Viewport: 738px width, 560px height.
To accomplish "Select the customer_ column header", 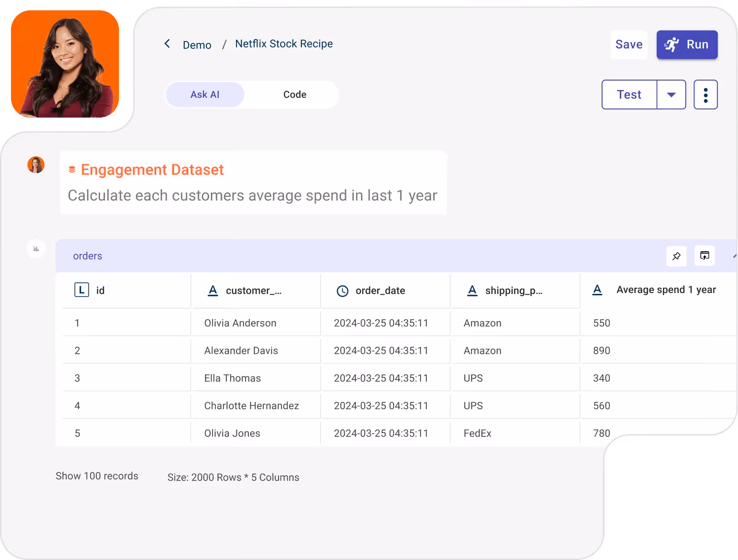I will click(x=254, y=291).
